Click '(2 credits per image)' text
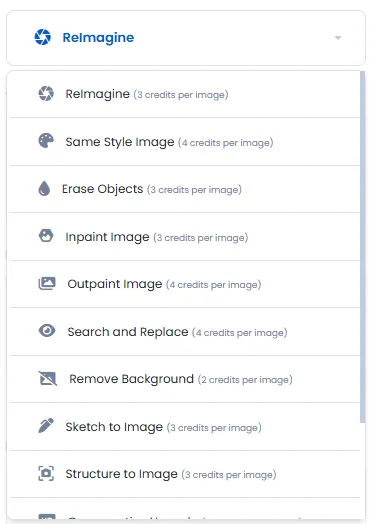 click(x=245, y=380)
